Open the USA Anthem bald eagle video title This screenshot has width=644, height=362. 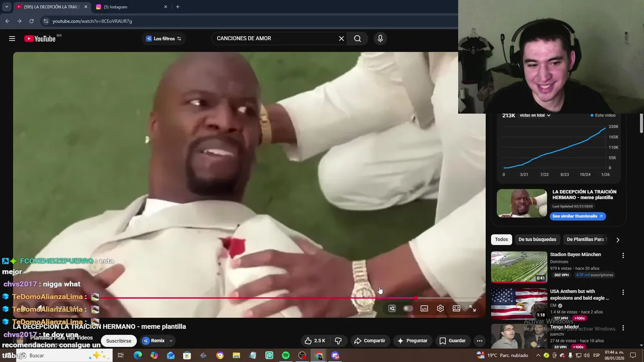click(580, 295)
